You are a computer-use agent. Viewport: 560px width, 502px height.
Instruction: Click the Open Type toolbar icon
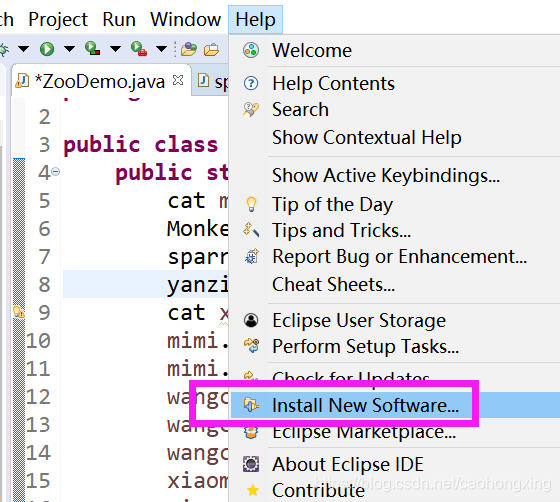(189, 49)
